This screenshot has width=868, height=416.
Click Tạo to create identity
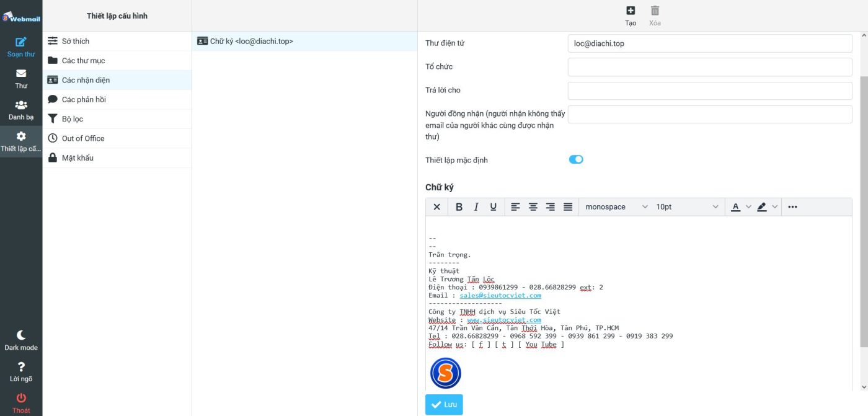631,16
